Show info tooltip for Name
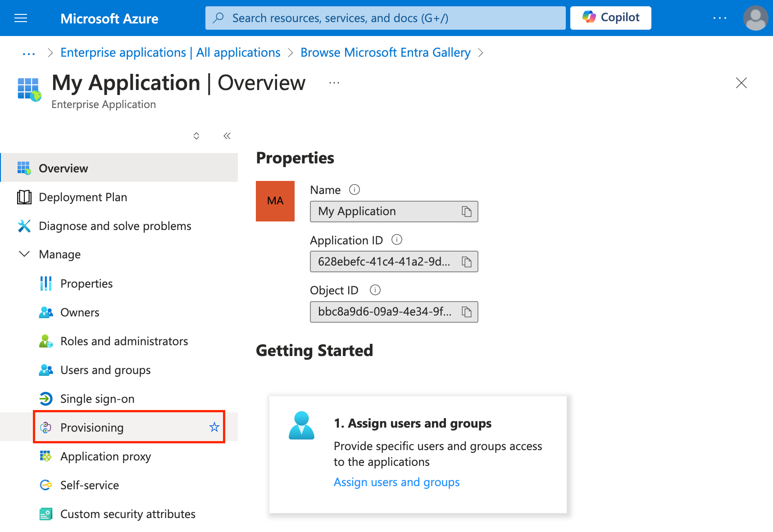 pyautogui.click(x=355, y=189)
